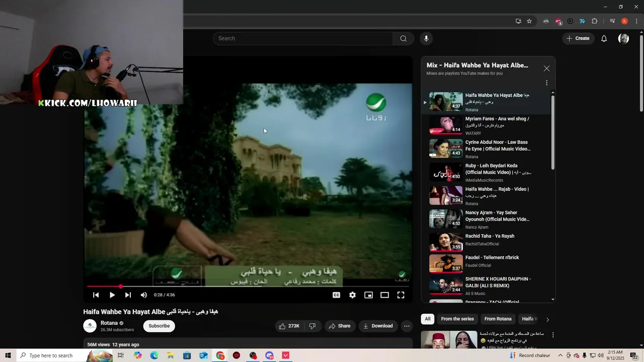Switch to miniplayer mode
644x362 pixels.
(x=369, y=295)
